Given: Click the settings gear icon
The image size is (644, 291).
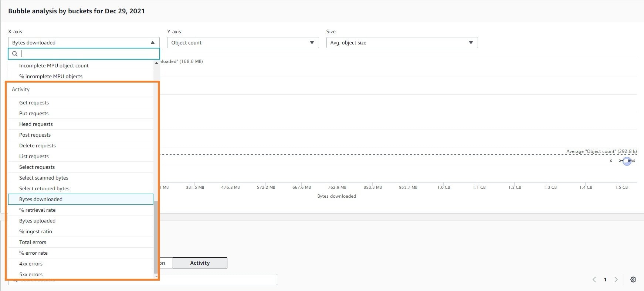Looking at the screenshot, I should pyautogui.click(x=633, y=280).
